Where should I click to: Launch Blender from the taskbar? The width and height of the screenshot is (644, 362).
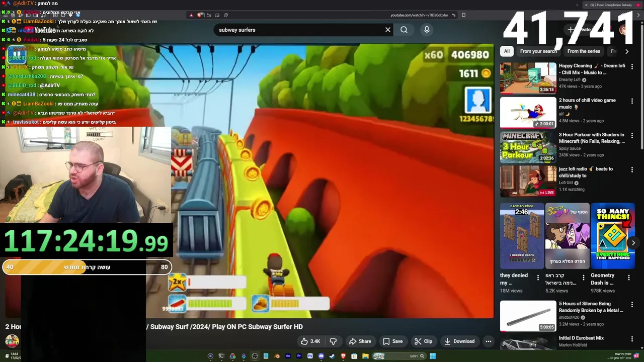277,356
